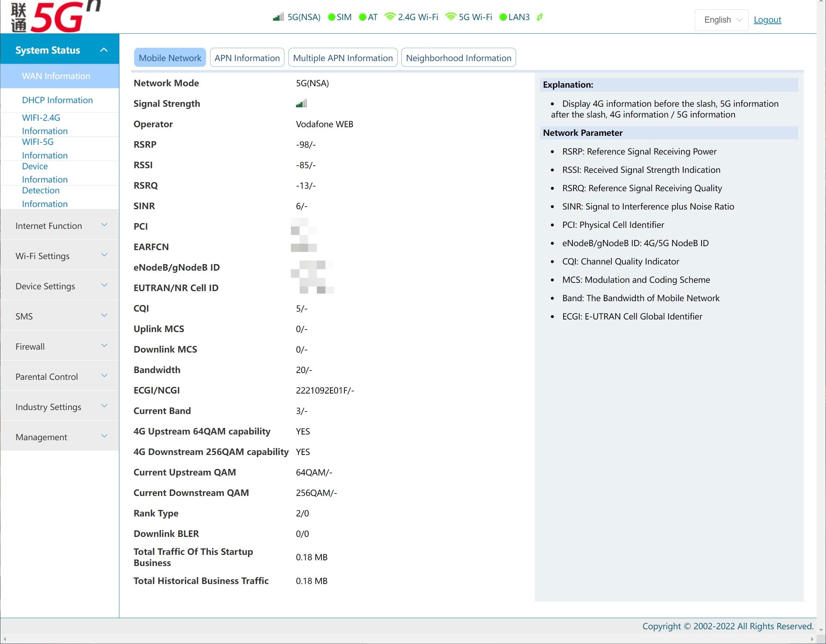Click the Logout link
This screenshot has height=644, width=826.
[x=766, y=19]
